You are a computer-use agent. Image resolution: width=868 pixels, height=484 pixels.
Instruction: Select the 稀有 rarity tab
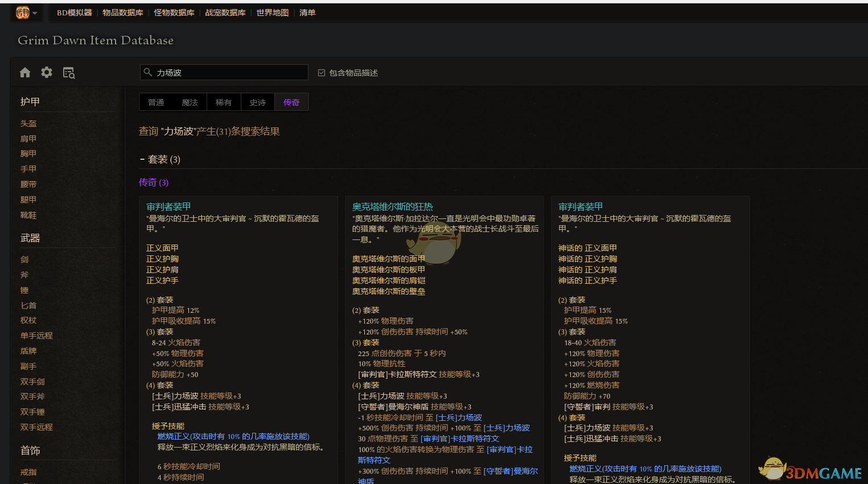[x=224, y=102]
